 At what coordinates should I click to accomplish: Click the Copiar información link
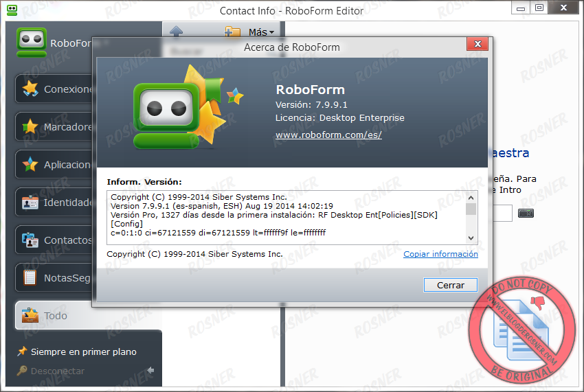click(440, 254)
